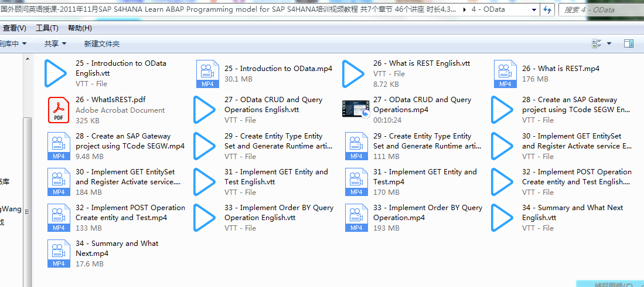This screenshot has height=287, width=644.
Task: Click the long course folder breadcrumb segment
Action: (x=228, y=9)
